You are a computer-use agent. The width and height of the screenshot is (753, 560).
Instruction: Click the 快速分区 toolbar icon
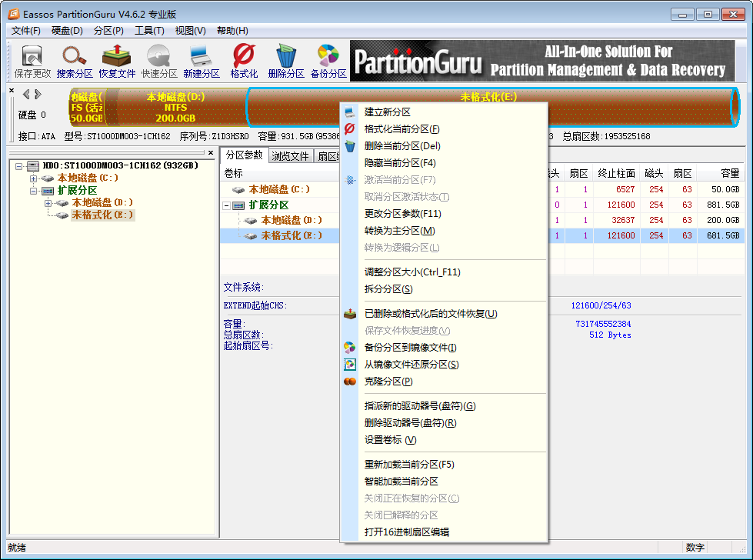[159, 62]
